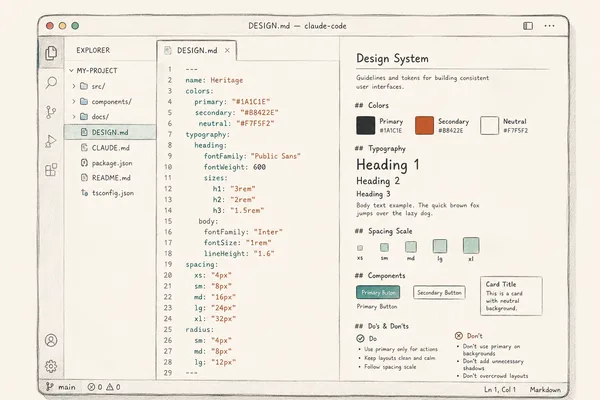Click the Don't cross icon
Screen dimensions: 600x400
tap(458, 336)
